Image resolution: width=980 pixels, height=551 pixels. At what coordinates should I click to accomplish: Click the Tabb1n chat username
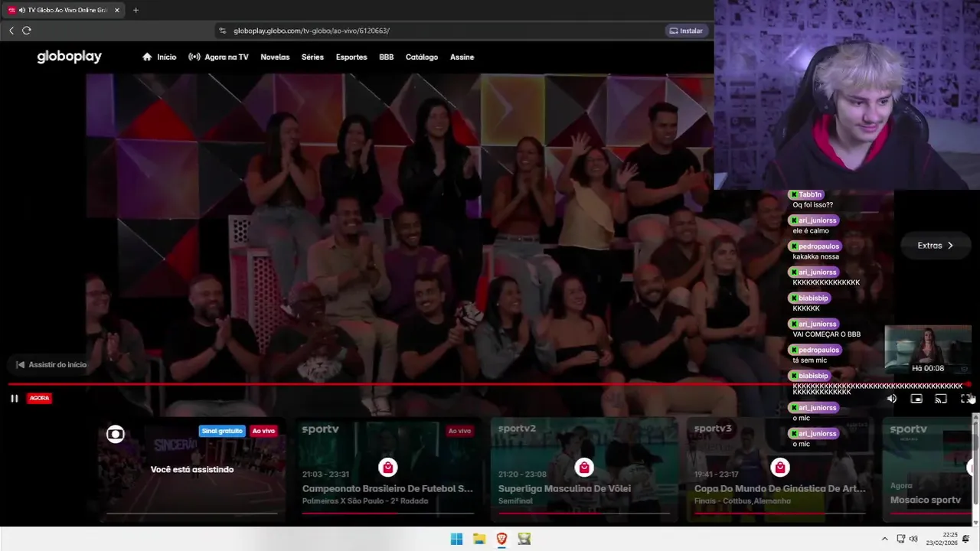[x=809, y=194]
